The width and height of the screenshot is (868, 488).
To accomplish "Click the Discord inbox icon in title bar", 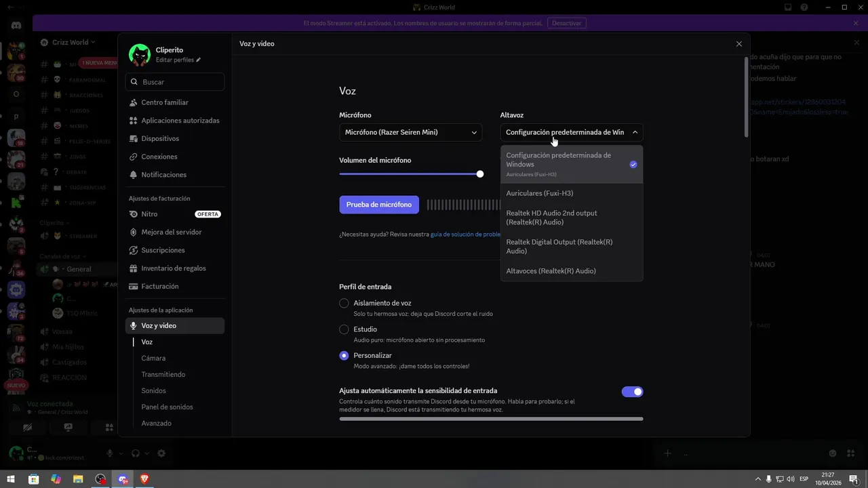I will click(x=788, y=7).
